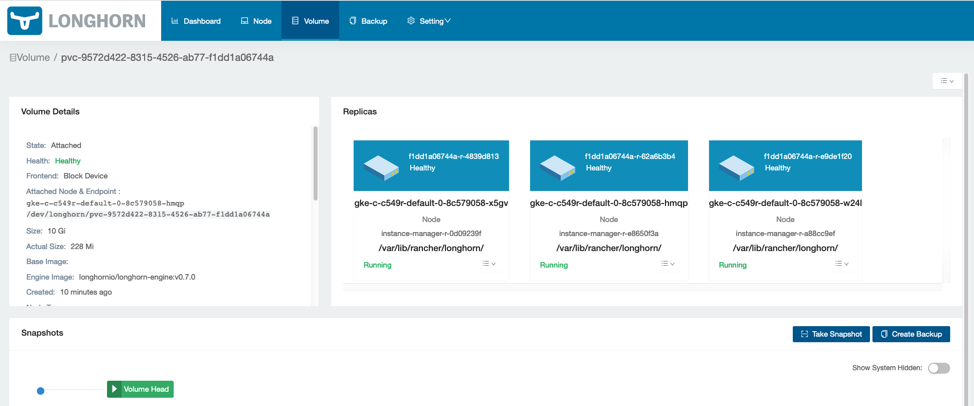Click the Volume breadcrumb link

30,58
